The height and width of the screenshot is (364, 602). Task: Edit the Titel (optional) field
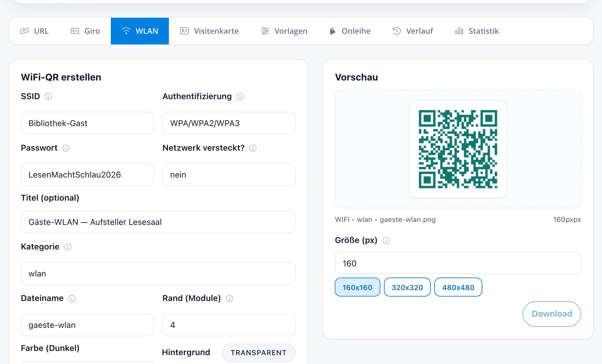click(x=158, y=222)
